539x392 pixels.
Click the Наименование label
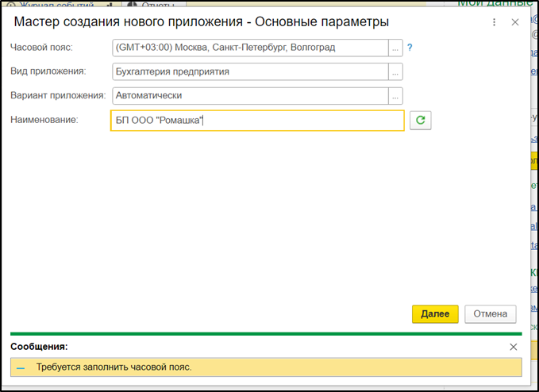click(x=44, y=120)
